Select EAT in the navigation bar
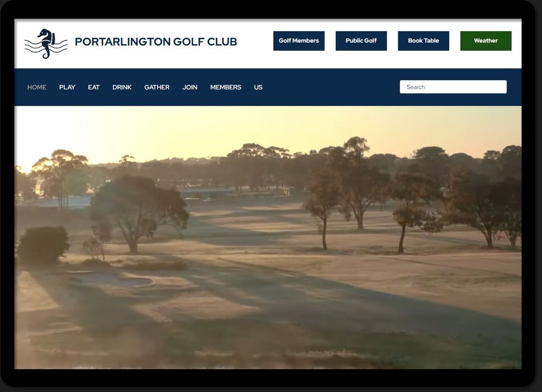This screenshot has width=542, height=392. click(x=94, y=87)
